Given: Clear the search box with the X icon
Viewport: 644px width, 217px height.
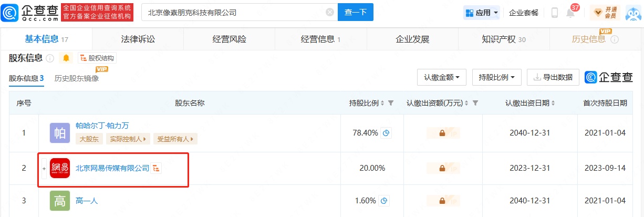Looking at the screenshot, I should (x=329, y=12).
